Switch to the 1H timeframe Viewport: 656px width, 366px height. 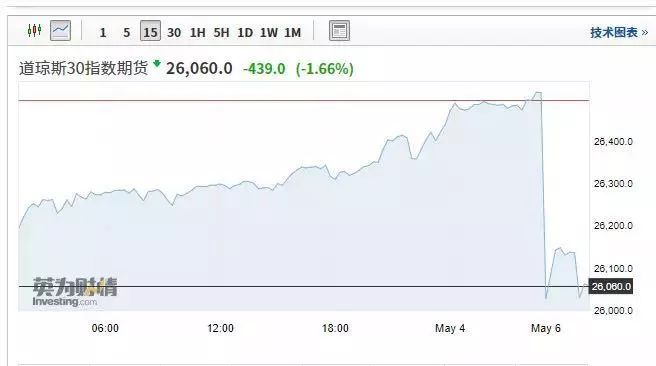[x=197, y=33]
